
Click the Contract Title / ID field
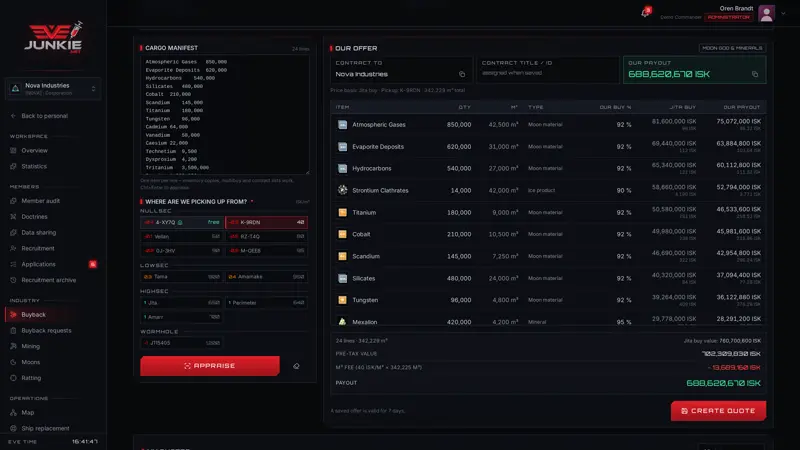coord(547,69)
